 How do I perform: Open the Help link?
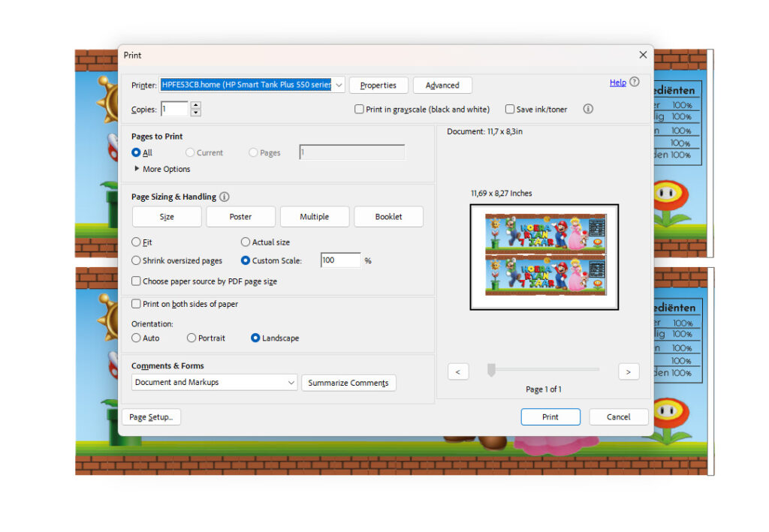tap(617, 83)
